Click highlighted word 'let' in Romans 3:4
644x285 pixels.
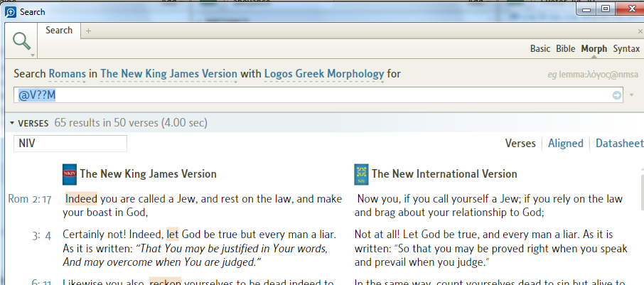[x=173, y=235]
